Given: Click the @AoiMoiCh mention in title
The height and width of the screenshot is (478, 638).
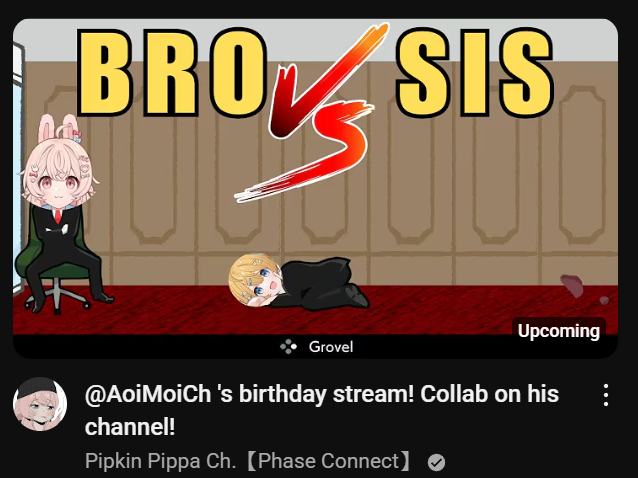Looking at the screenshot, I should tap(148, 394).
